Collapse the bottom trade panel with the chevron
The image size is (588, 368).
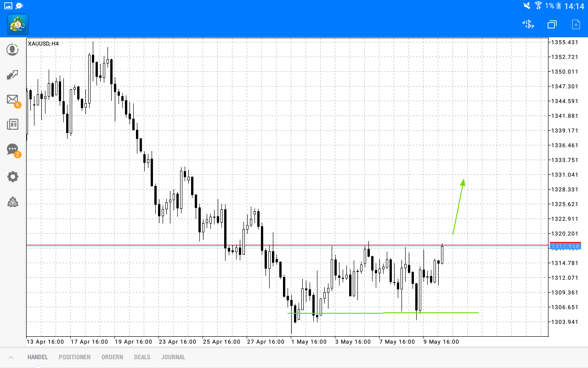11,357
